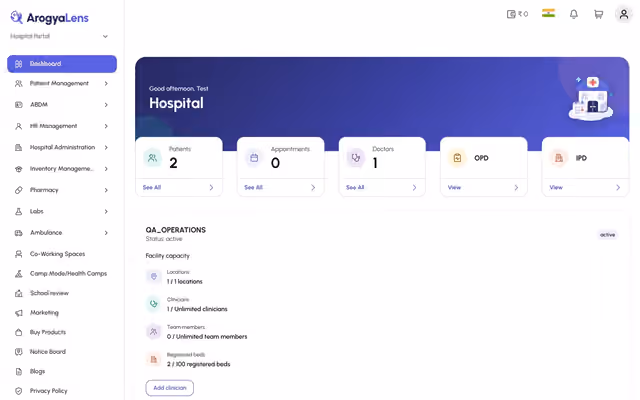Select Dashboard in the sidebar
Viewport: 640px width, 400px height.
(x=62, y=64)
